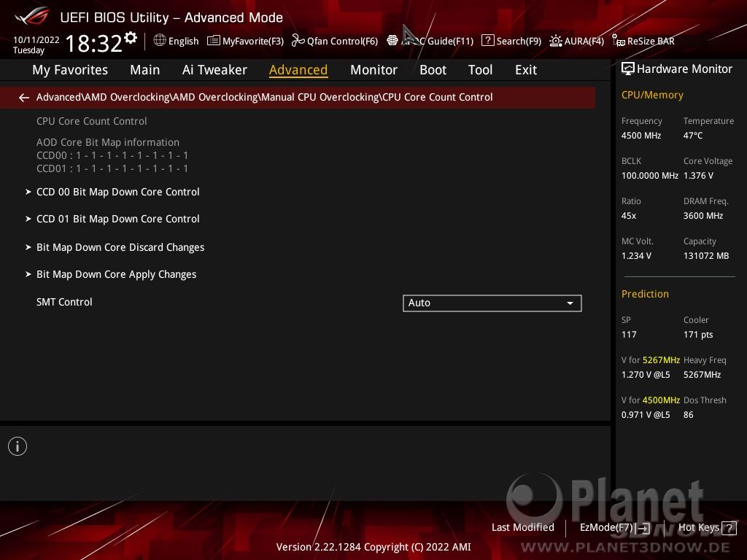The width and height of the screenshot is (747, 560).
Task: Click the 18:32 clock time
Action: pyautogui.click(x=94, y=43)
